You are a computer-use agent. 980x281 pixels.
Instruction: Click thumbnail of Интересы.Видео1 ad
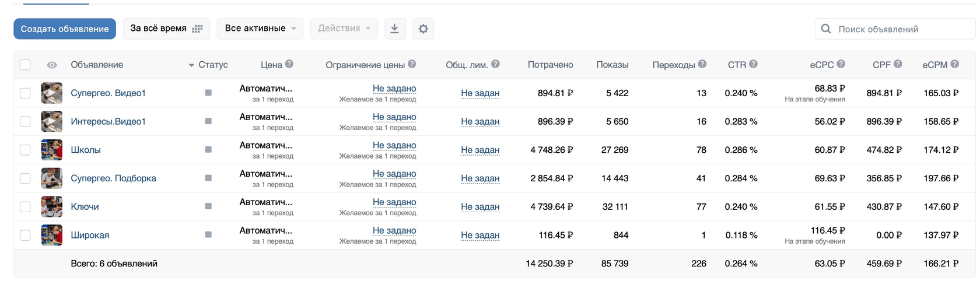point(52,121)
